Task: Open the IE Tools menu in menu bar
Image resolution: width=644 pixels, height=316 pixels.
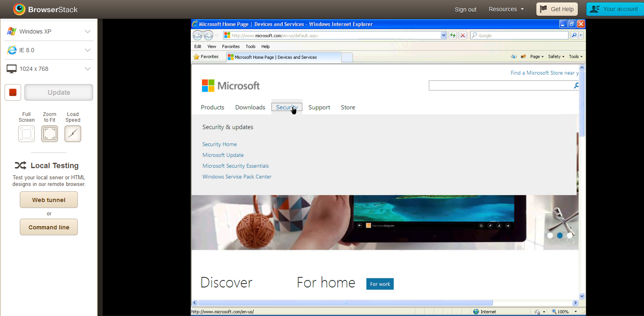Action: click(x=250, y=46)
